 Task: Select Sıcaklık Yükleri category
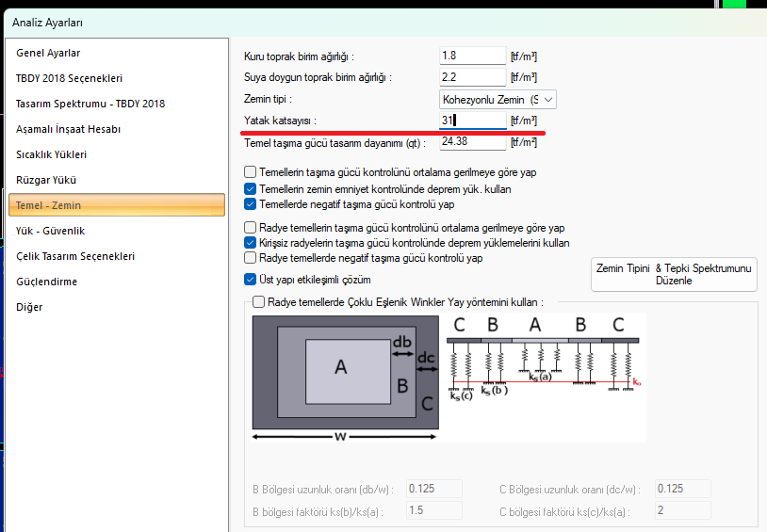point(51,154)
